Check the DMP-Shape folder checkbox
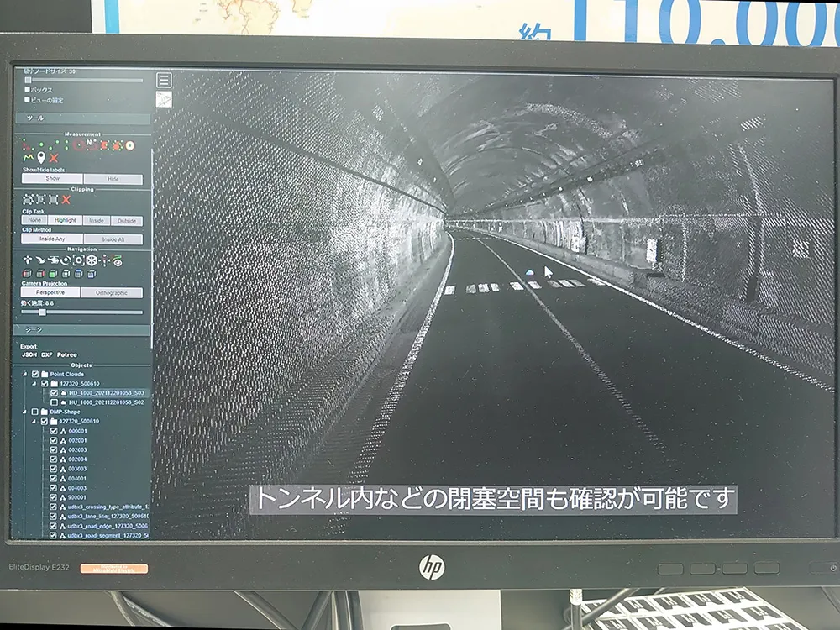The width and height of the screenshot is (840, 630). pos(34,412)
